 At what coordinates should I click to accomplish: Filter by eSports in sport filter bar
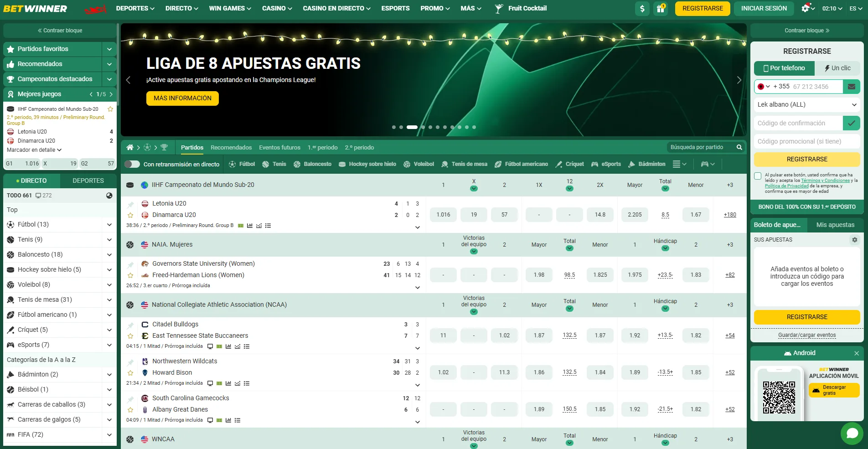[x=606, y=164]
